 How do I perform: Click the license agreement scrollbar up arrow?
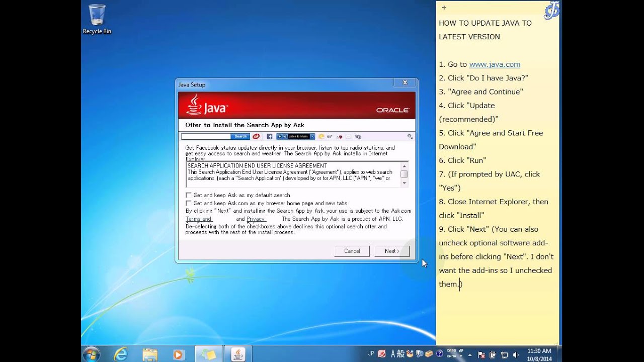405,165
